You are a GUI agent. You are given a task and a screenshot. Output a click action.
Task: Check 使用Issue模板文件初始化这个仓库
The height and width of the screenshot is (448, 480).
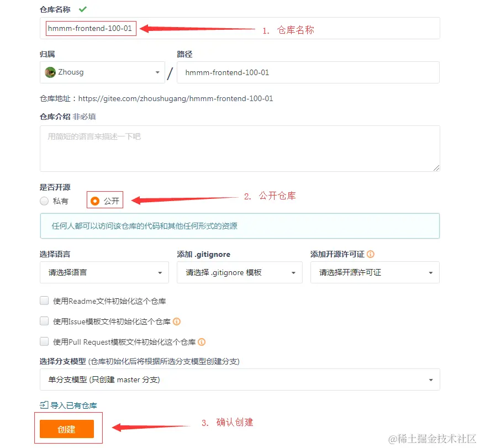pyautogui.click(x=44, y=321)
